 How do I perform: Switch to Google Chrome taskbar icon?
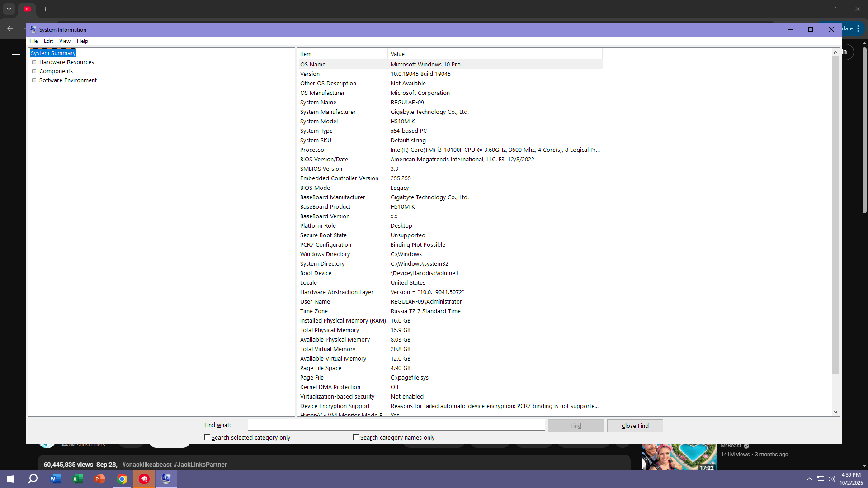[122, 479]
